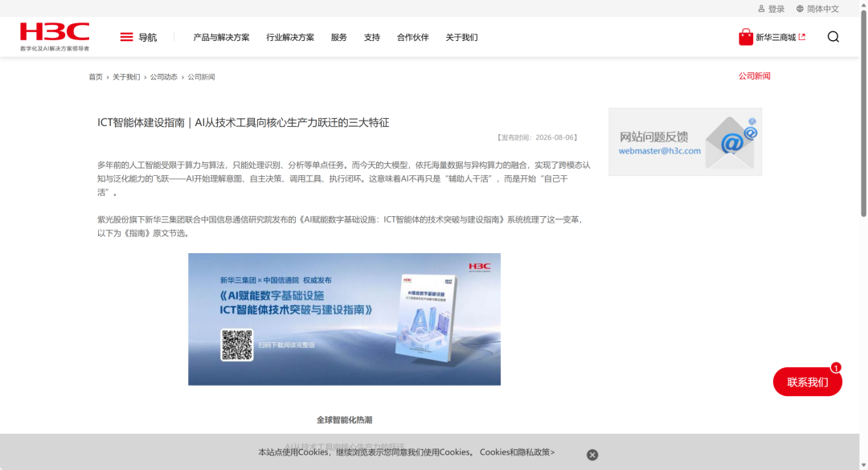Switch language via 简体中文
Image resolution: width=868 pixels, height=470 pixels.
823,9
